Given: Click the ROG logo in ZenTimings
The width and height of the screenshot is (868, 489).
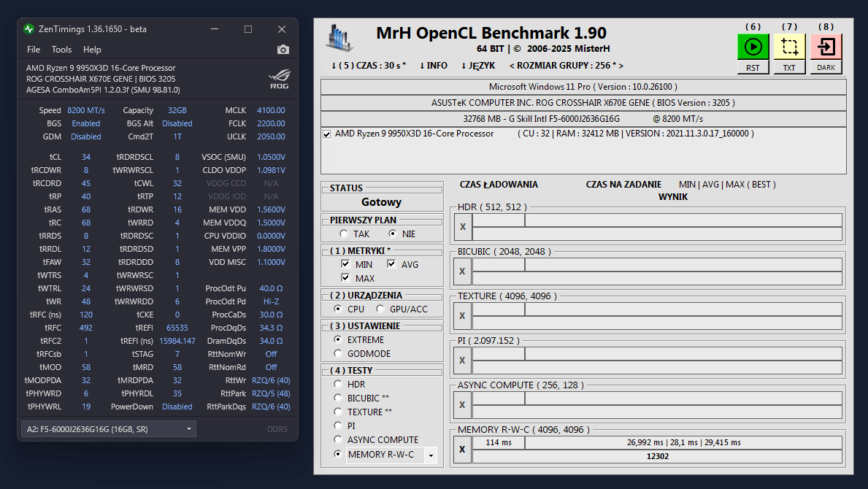Looking at the screenshot, I should click(x=279, y=79).
